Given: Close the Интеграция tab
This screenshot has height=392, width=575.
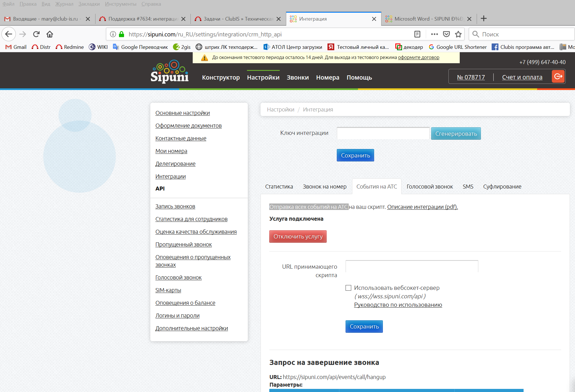Looking at the screenshot, I should (374, 19).
